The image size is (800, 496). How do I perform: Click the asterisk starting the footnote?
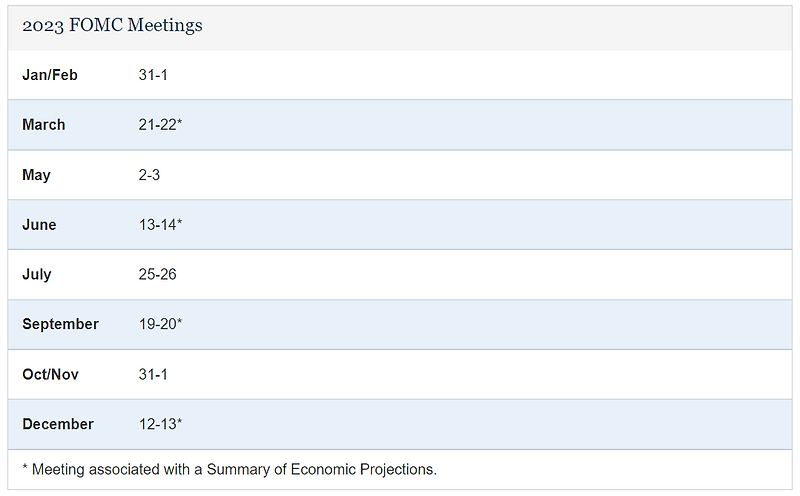[x=25, y=467]
